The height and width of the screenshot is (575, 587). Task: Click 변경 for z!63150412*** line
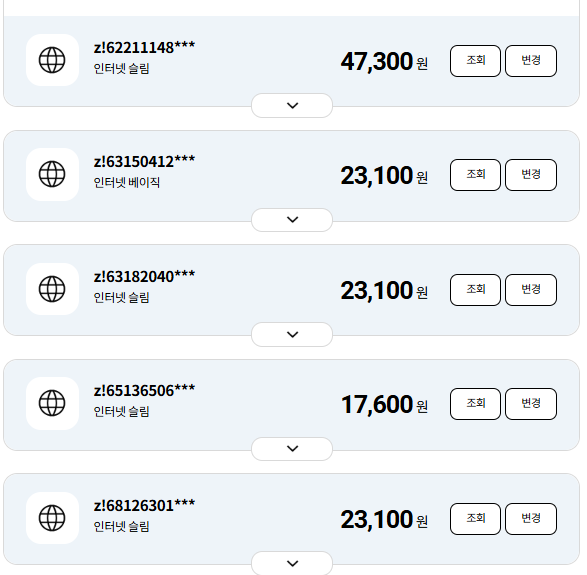tap(531, 175)
